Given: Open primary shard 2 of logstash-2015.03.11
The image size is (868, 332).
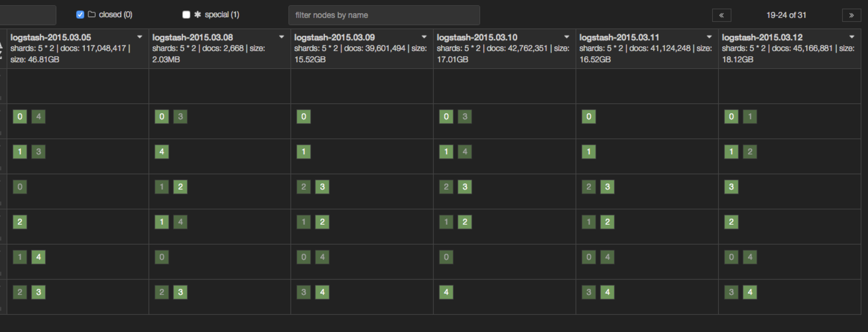Looking at the screenshot, I should [607, 222].
